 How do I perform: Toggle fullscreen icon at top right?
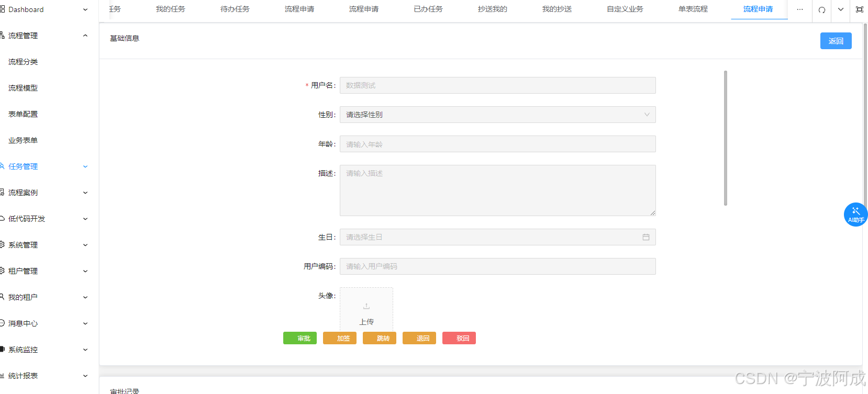[860, 9]
